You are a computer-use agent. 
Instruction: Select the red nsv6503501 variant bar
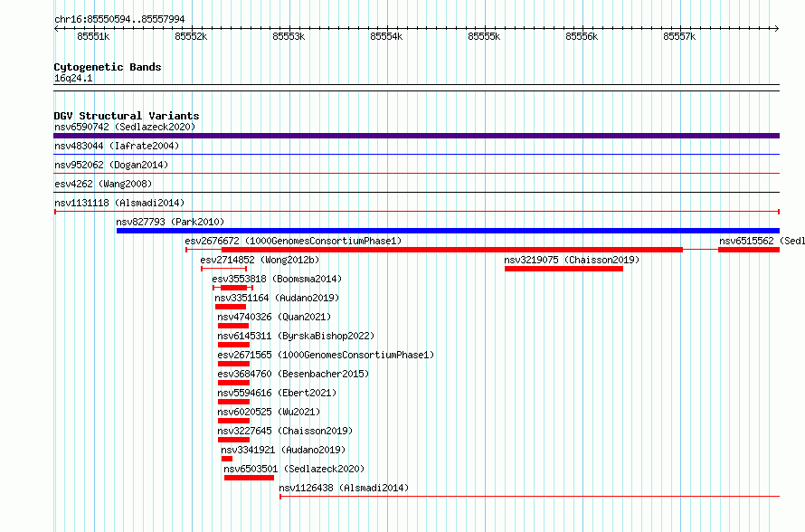click(x=249, y=478)
